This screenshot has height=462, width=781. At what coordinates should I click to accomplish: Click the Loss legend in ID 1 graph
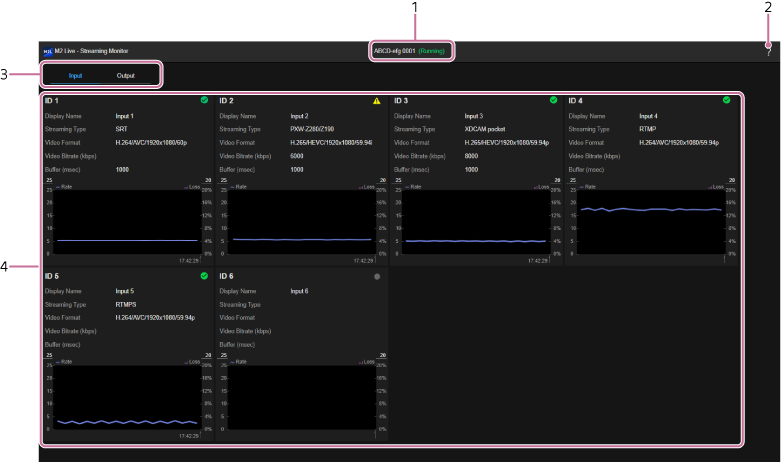click(192, 187)
